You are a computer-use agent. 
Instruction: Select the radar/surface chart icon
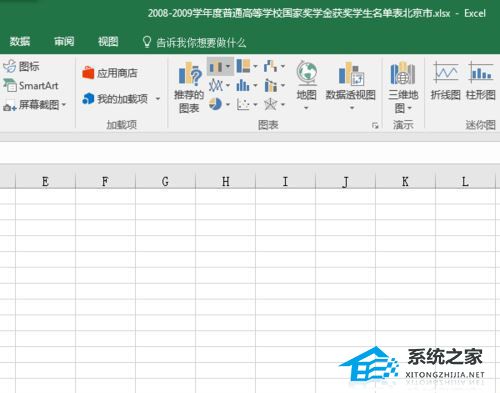[270, 105]
